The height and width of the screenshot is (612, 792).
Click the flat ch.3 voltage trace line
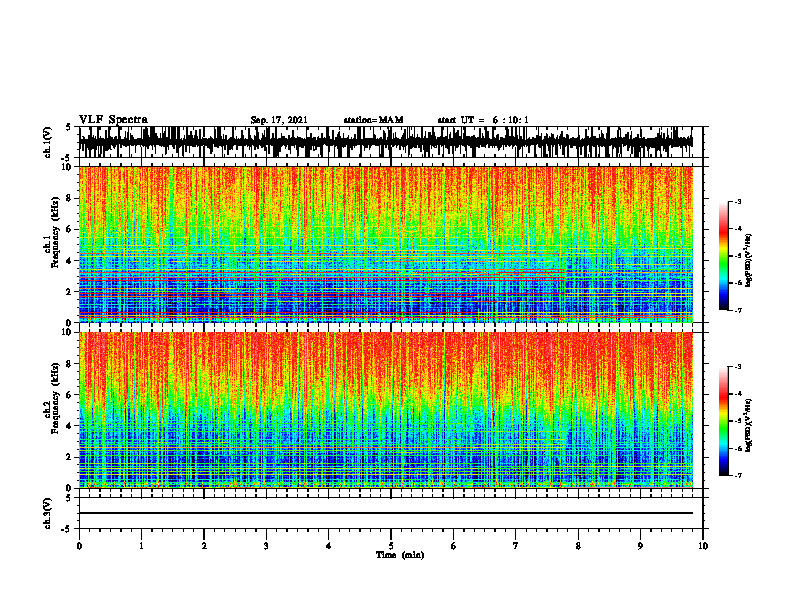click(x=386, y=513)
